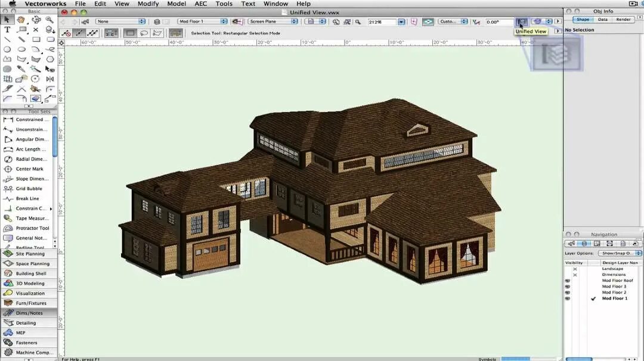Choose Lasso Marquee selection mode
This screenshot has height=361, width=644.
click(144, 33)
